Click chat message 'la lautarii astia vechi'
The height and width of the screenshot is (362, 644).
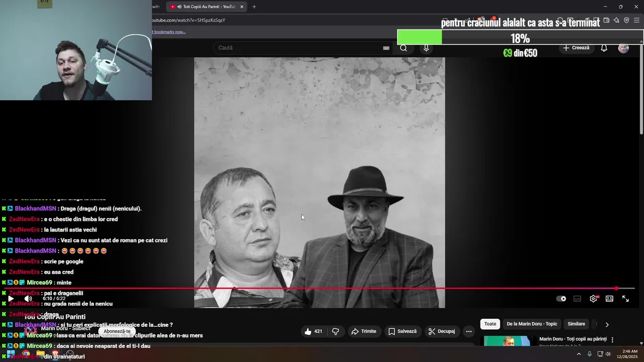[x=70, y=230]
